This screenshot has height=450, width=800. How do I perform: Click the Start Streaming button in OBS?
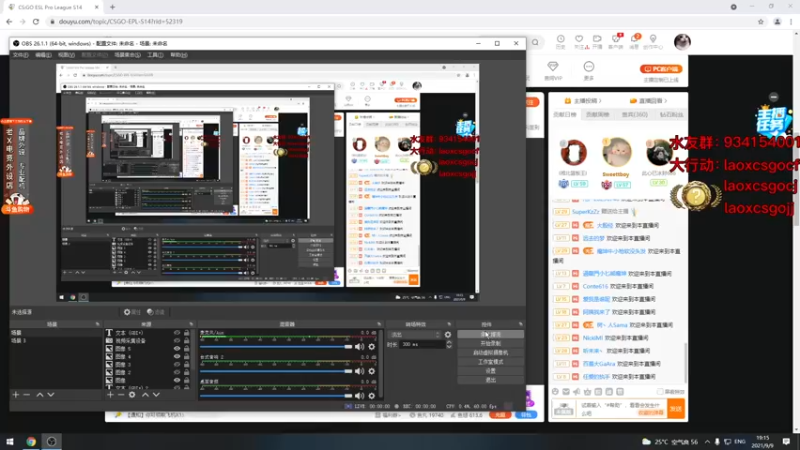point(490,334)
